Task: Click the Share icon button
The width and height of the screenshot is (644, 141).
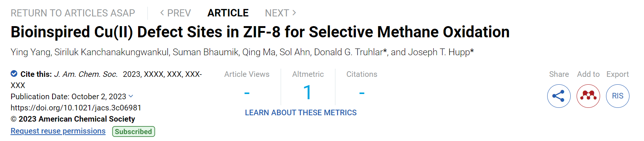Action: (x=559, y=96)
